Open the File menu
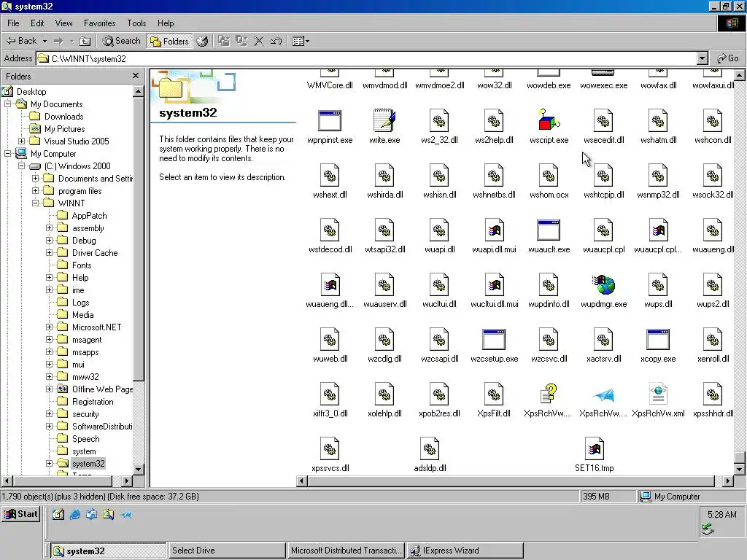Viewport: 747px width, 560px height. coord(13,23)
